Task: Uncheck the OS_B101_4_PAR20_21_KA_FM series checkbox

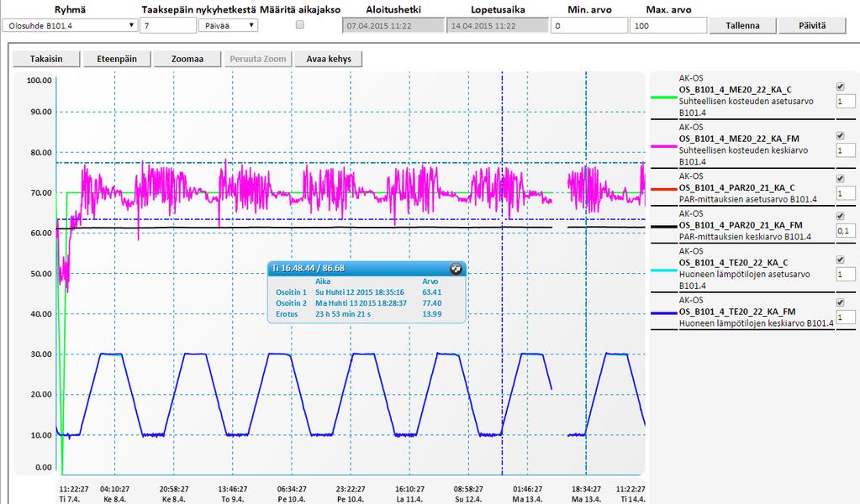Action: coord(840,216)
